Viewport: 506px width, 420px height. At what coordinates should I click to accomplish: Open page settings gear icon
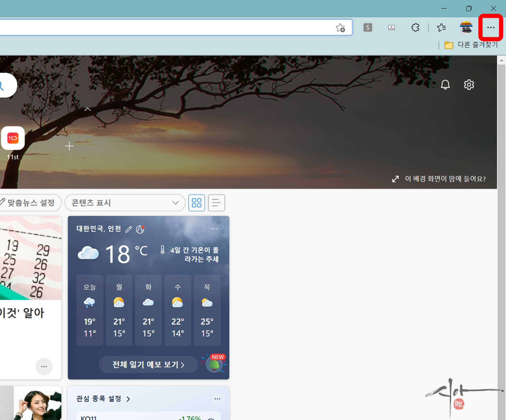click(469, 85)
